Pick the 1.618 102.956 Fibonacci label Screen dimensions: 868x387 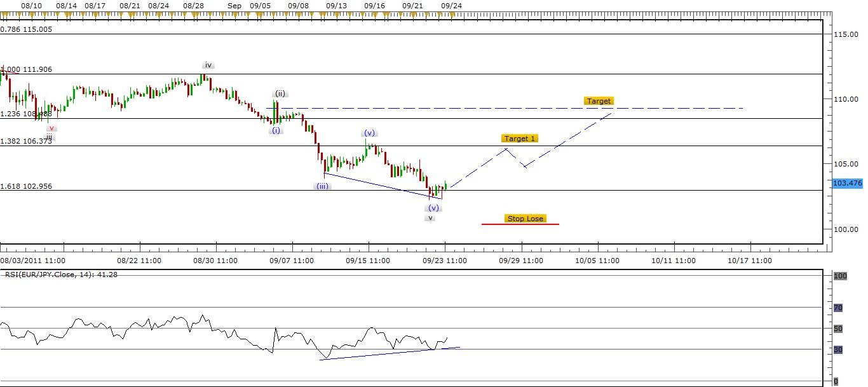click(x=27, y=186)
